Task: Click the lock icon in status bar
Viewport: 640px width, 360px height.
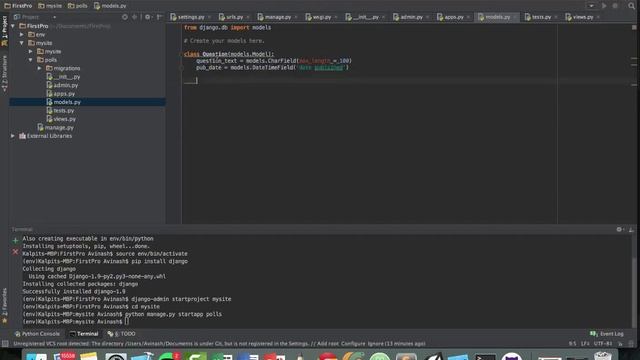Action: (x=620, y=344)
